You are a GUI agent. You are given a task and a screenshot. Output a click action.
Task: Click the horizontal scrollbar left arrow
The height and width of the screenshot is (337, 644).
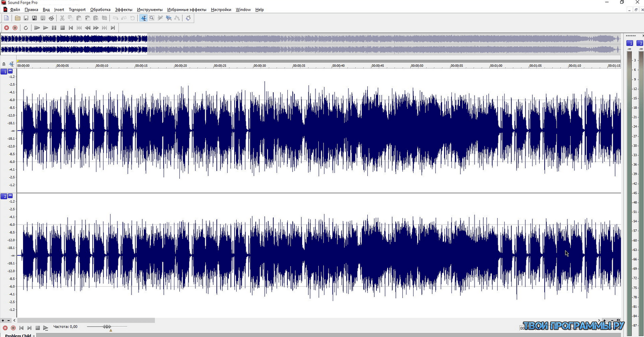[14, 321]
